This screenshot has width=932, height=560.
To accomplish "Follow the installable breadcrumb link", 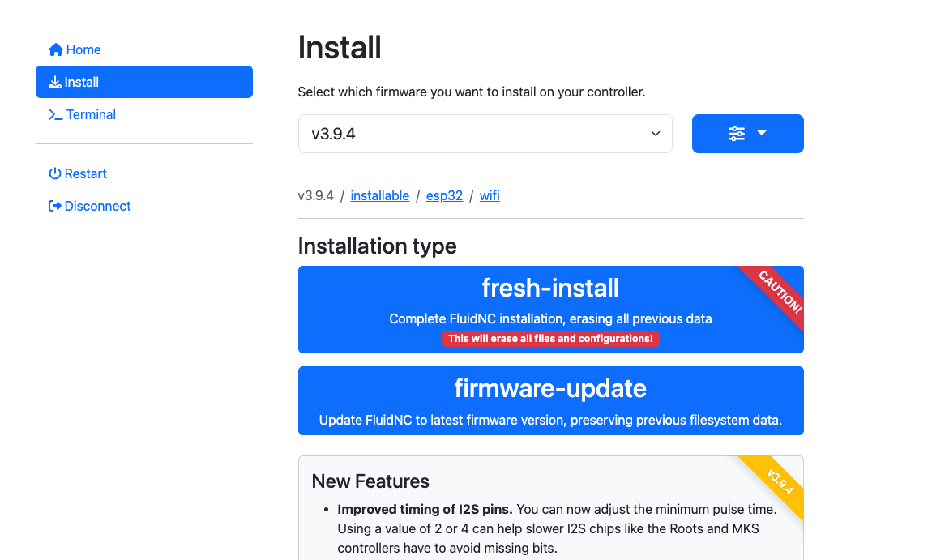I will coord(379,196).
